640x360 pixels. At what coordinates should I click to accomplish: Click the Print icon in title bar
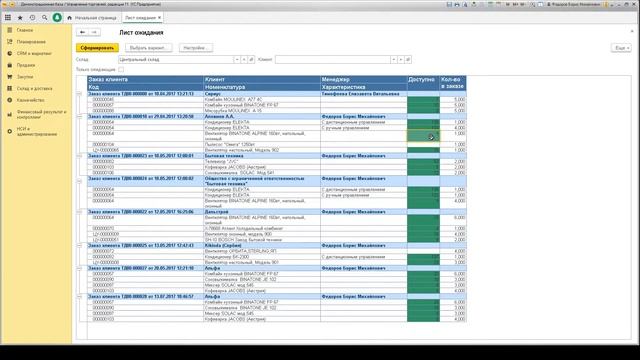point(457,4)
